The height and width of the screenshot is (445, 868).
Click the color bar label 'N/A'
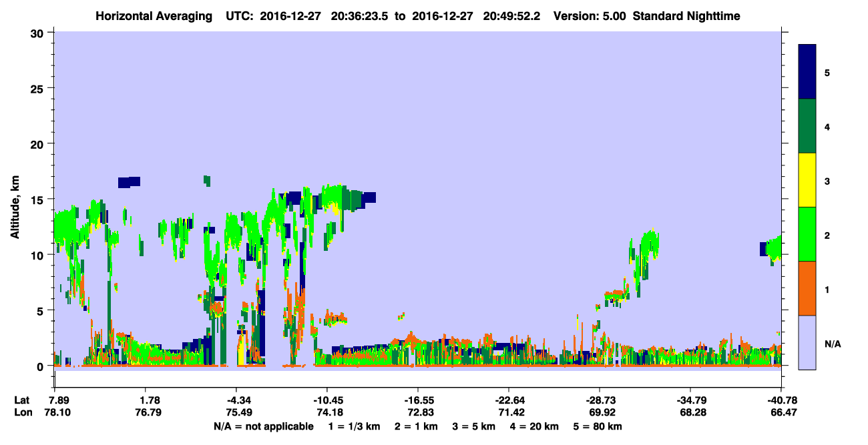(x=832, y=344)
